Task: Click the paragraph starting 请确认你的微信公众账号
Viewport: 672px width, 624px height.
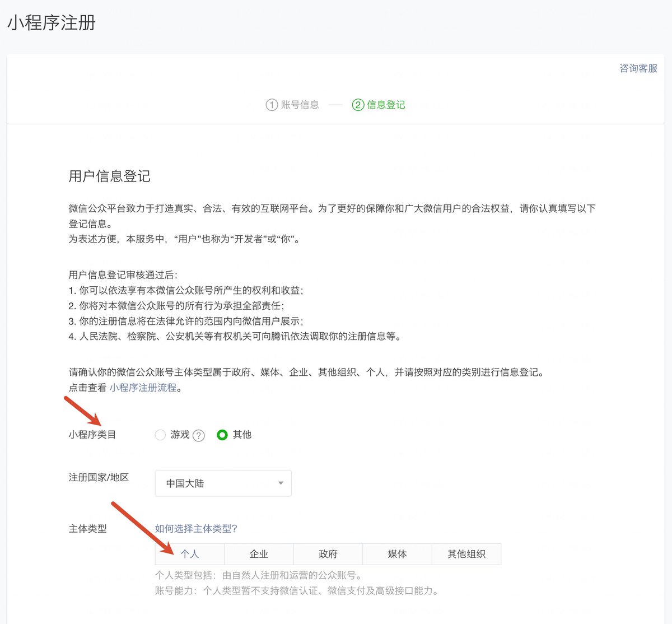Action: [306, 372]
